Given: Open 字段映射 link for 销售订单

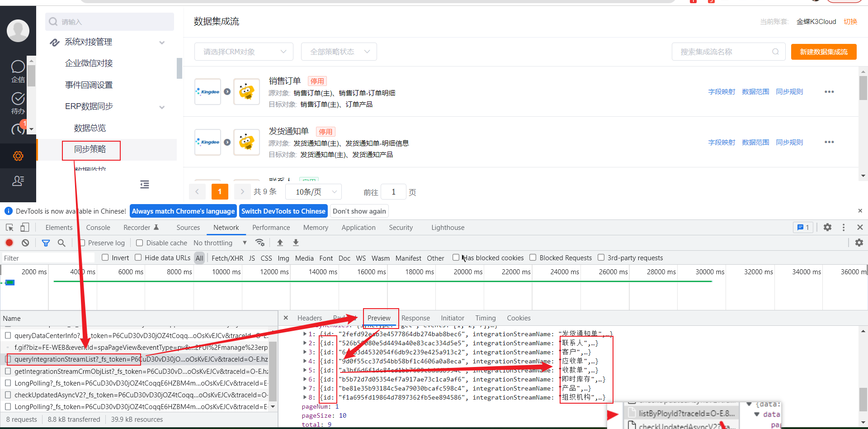Looking at the screenshot, I should pyautogui.click(x=722, y=92).
